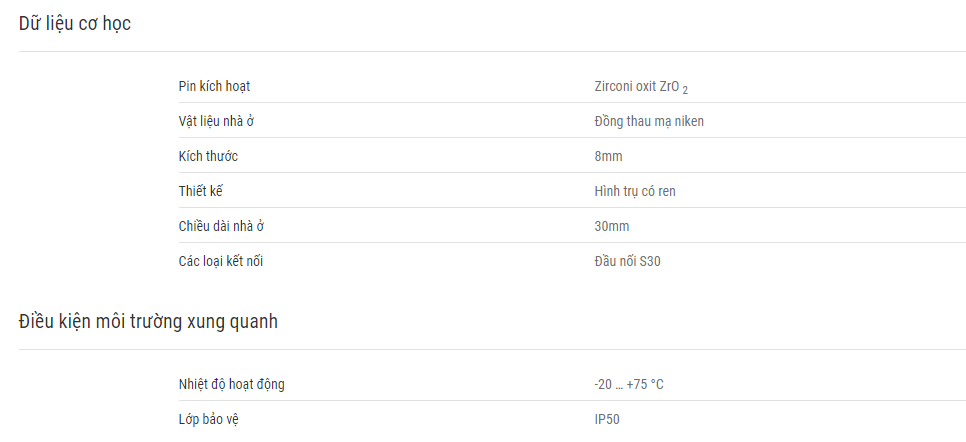
Task: Click the Thiết kế label
Action: pyautogui.click(x=200, y=191)
